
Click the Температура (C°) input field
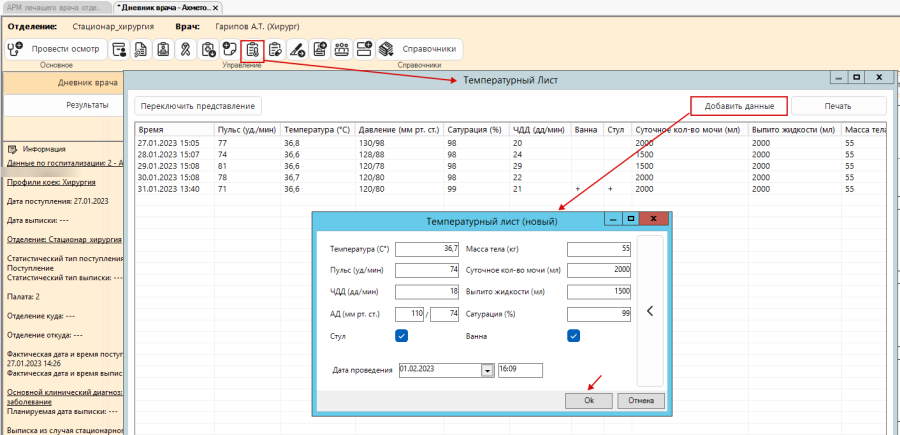pos(427,249)
